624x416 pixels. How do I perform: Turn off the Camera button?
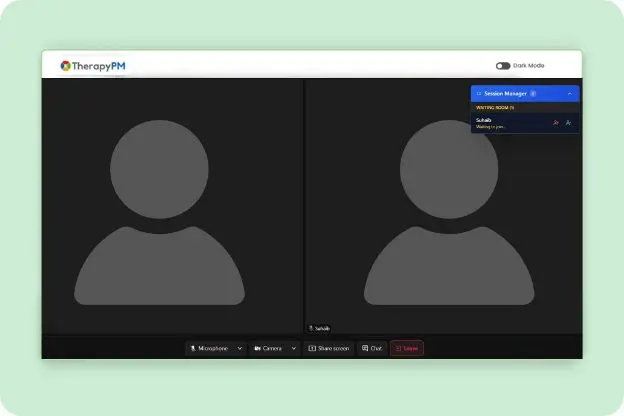coord(268,348)
